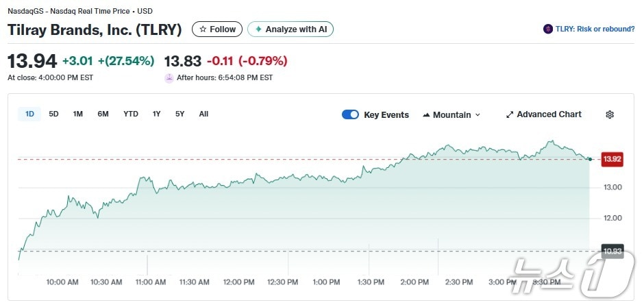This screenshot has width=644, height=307.
Task: Click the mountain chart type icon
Action: pos(427,114)
